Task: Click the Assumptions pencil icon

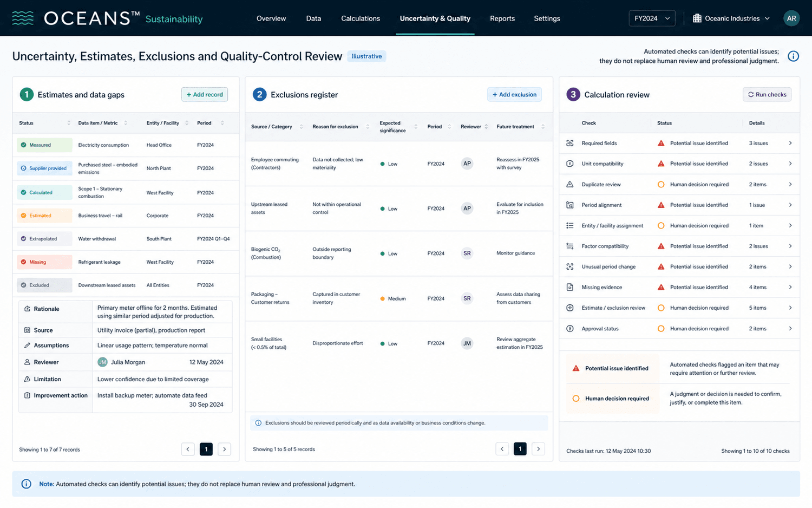Action: coord(27,345)
